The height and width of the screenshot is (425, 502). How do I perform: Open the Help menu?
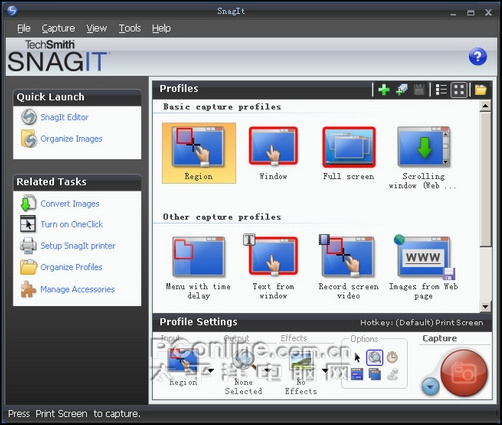tap(161, 28)
